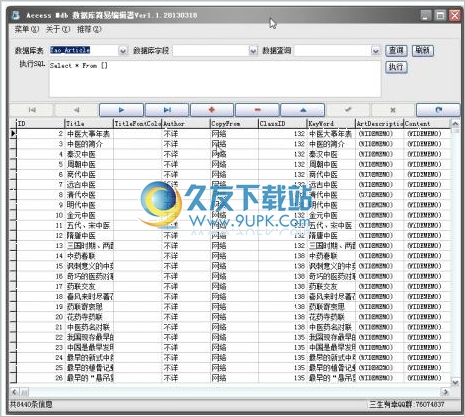Click vertical scrollbar down arrow
The width and height of the screenshot is (465, 417).
[455, 382]
